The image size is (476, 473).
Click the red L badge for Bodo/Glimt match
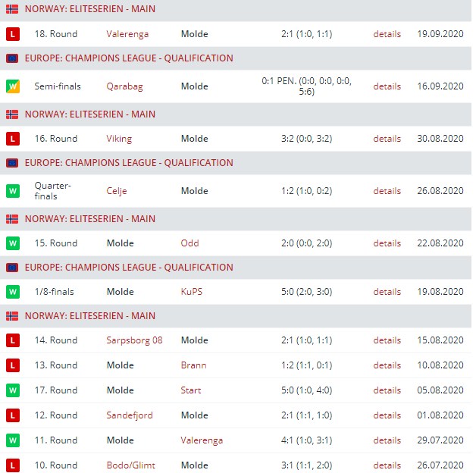tap(12, 465)
